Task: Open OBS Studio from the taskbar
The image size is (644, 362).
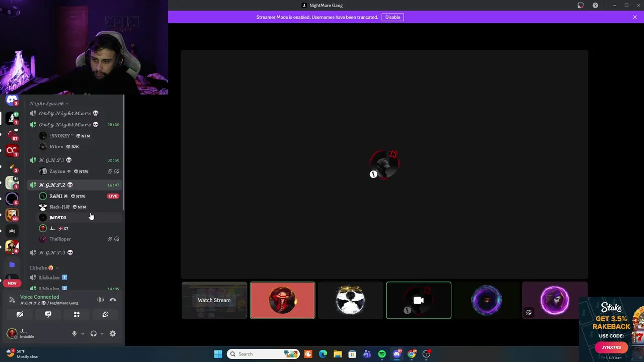Action: pos(427,354)
